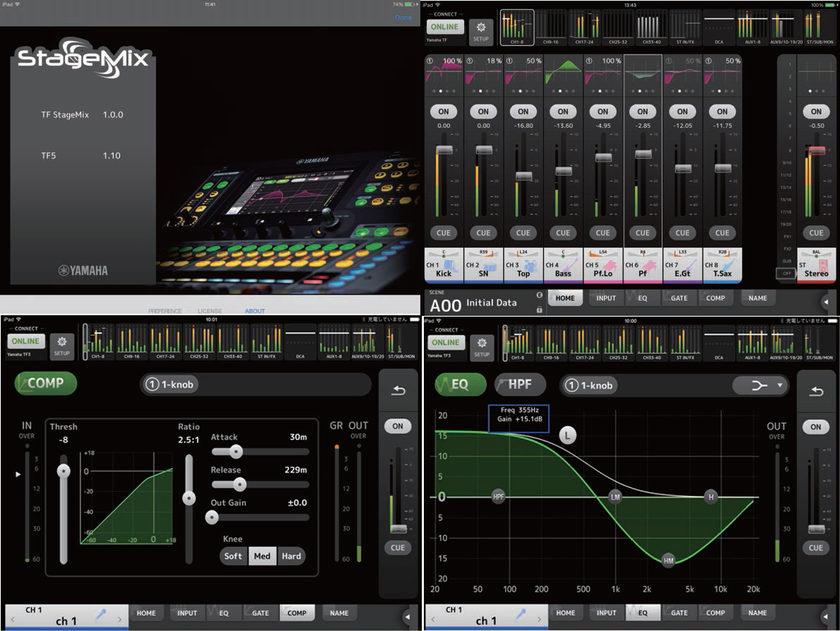Adjust the compressor Thresh slider
840x631 pixels.
63,470
